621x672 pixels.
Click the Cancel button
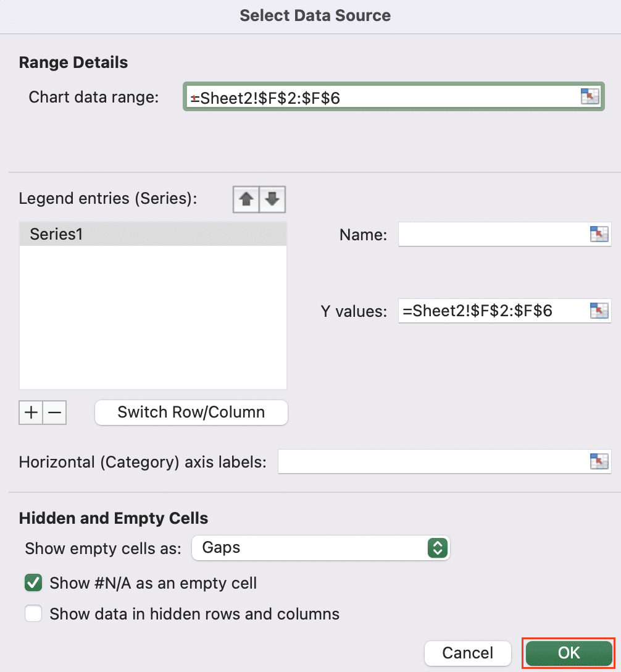coord(468,653)
